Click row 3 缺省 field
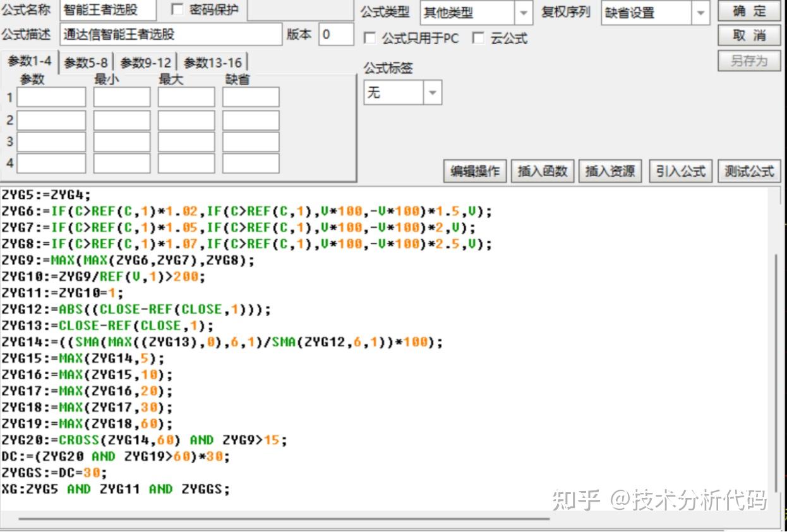The height and width of the screenshot is (532, 787). pos(251,142)
